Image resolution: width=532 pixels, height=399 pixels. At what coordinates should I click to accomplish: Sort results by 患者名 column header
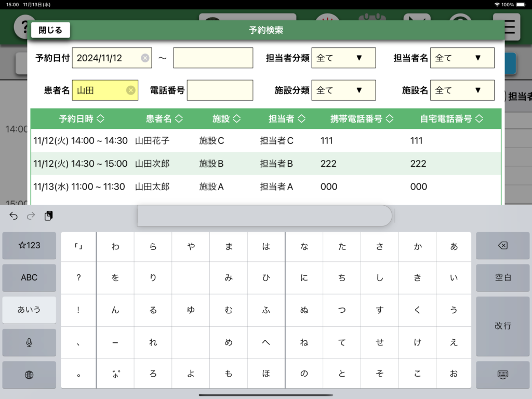point(164,119)
